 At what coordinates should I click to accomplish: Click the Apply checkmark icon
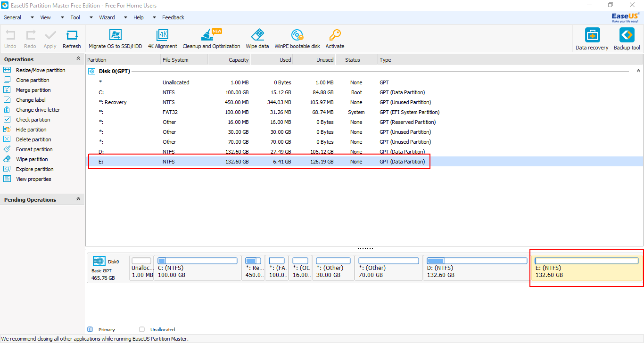coord(50,35)
